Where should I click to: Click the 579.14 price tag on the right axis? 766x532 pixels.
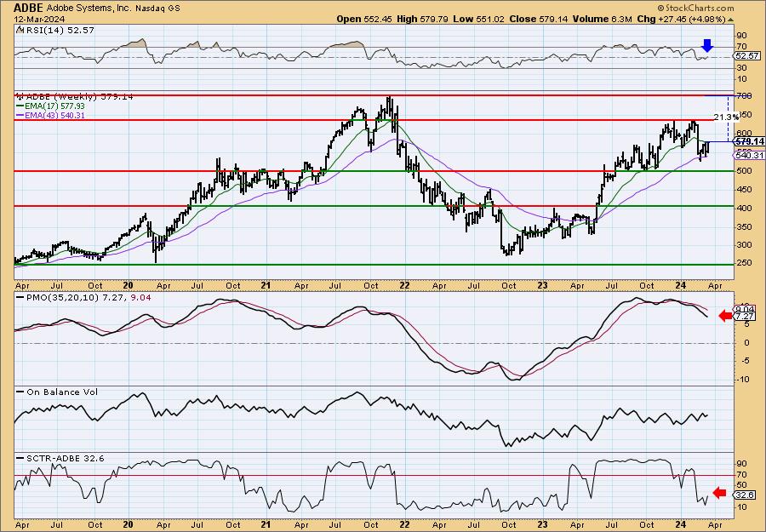751,141
